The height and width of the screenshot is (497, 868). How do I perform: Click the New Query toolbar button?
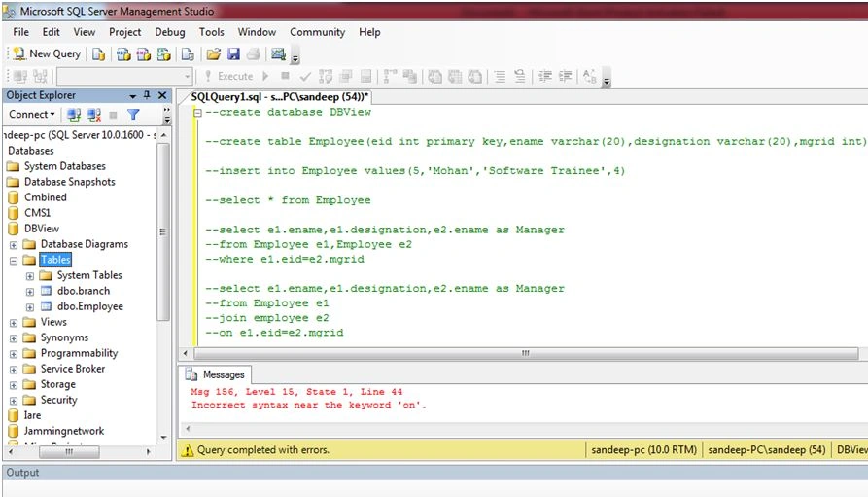47,53
